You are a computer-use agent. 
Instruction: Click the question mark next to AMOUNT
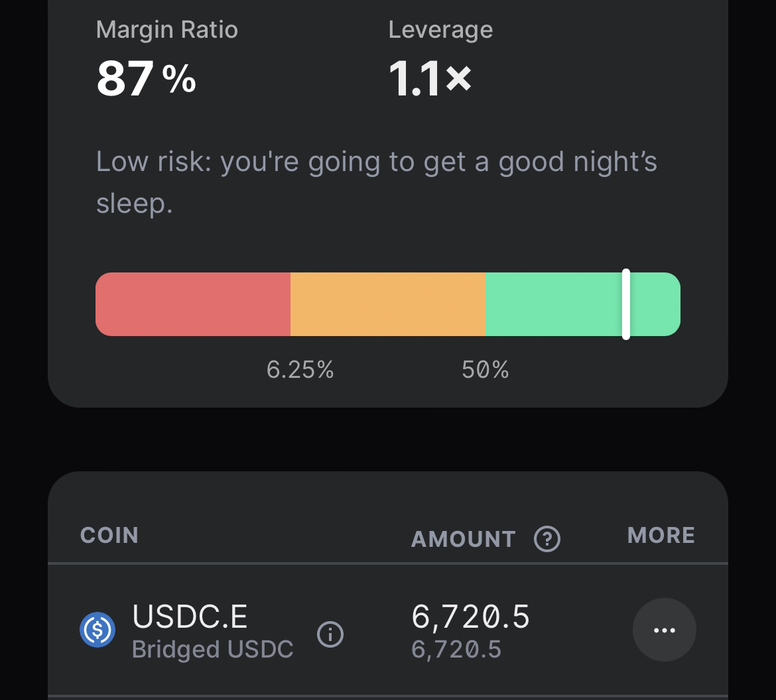(x=547, y=539)
